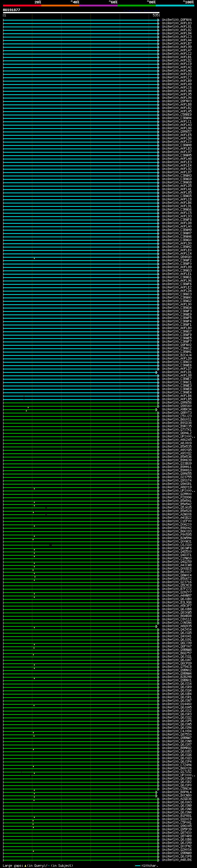The width and height of the screenshot is (197, 868).
Task: Click hit UniRef100_Q33BU9
Action: tap(176, 464)
